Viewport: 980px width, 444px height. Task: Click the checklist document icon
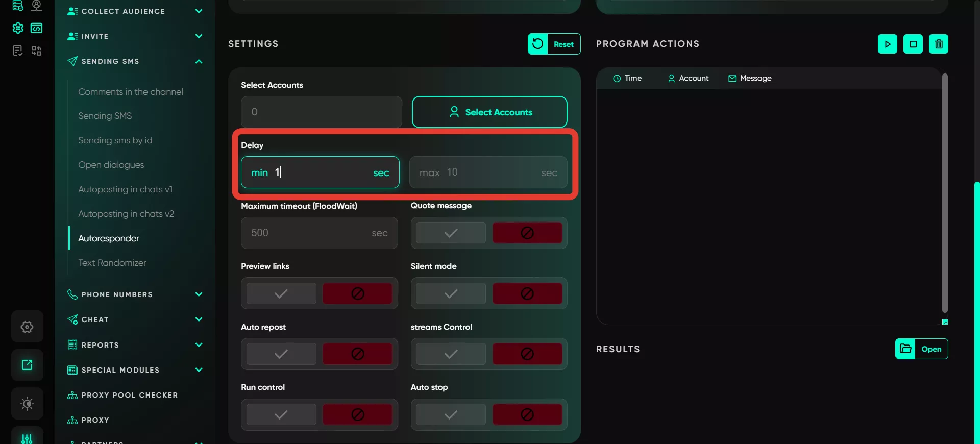tap(18, 51)
